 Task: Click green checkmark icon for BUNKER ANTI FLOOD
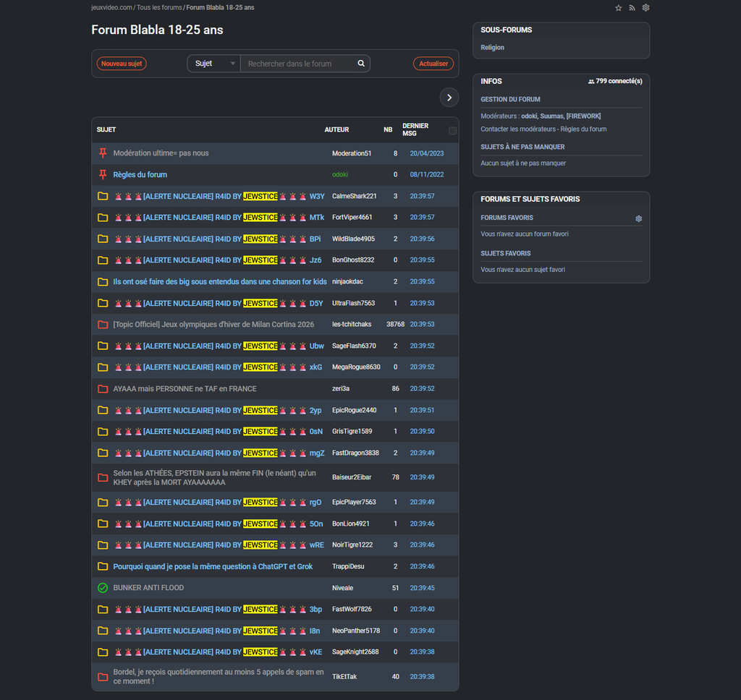[x=103, y=588]
